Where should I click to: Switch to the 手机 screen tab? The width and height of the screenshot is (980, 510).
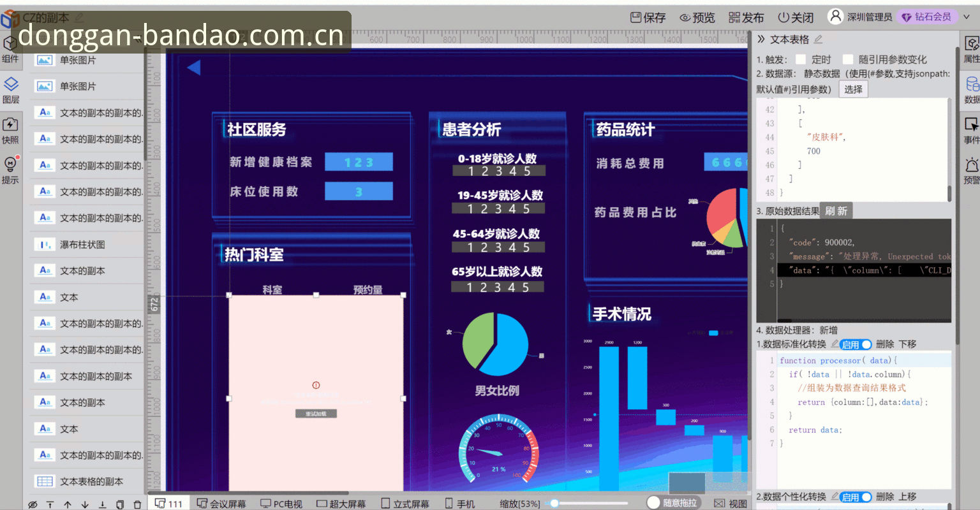coord(460,504)
